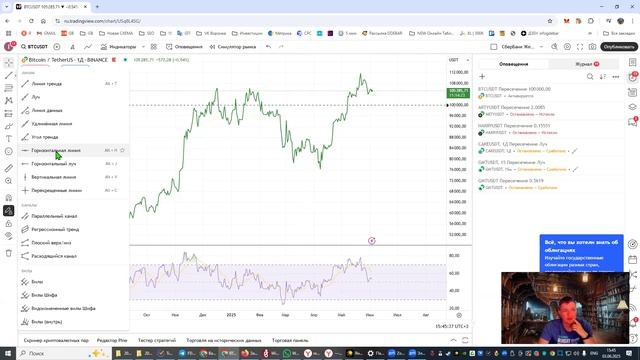Screen dimensions: 640x360
Task: Click the trash icon to remove drawings
Action: pyautogui.click(x=9, y=253)
